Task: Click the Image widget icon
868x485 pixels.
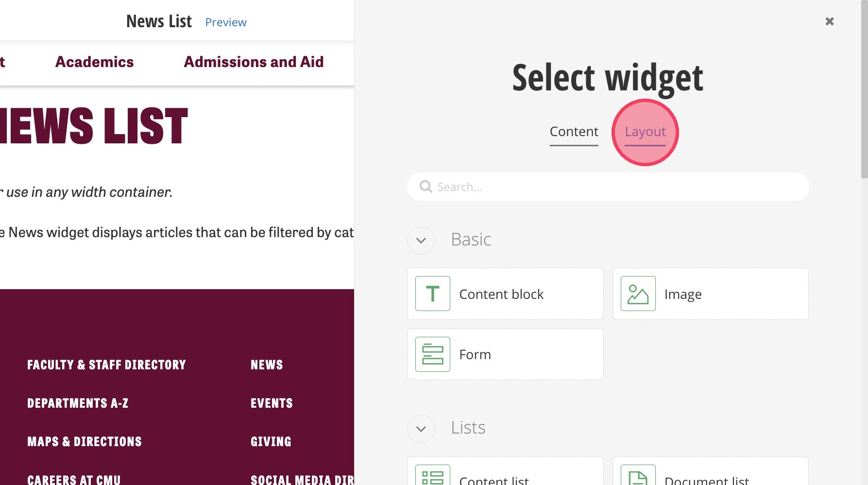Action: (x=638, y=294)
